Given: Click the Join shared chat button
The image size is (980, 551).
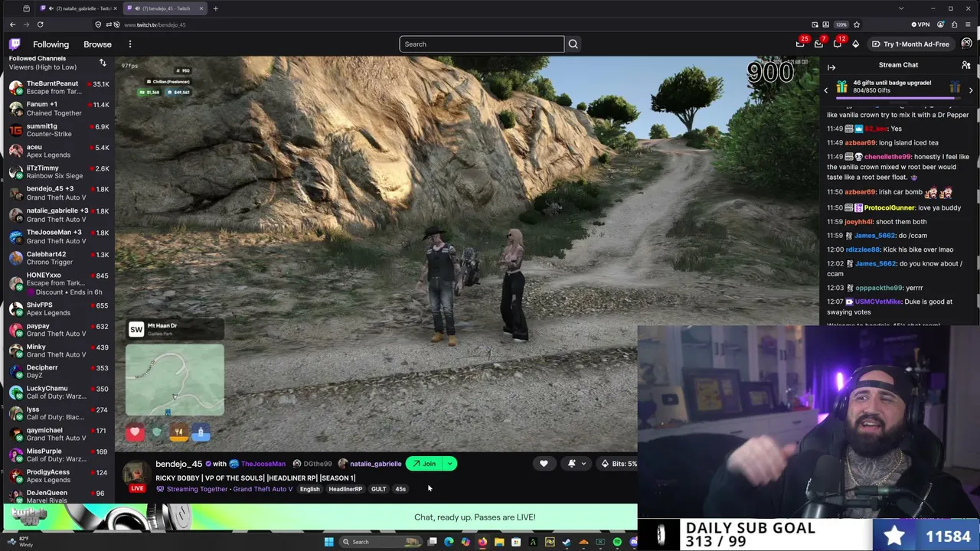Looking at the screenshot, I should tap(423, 464).
